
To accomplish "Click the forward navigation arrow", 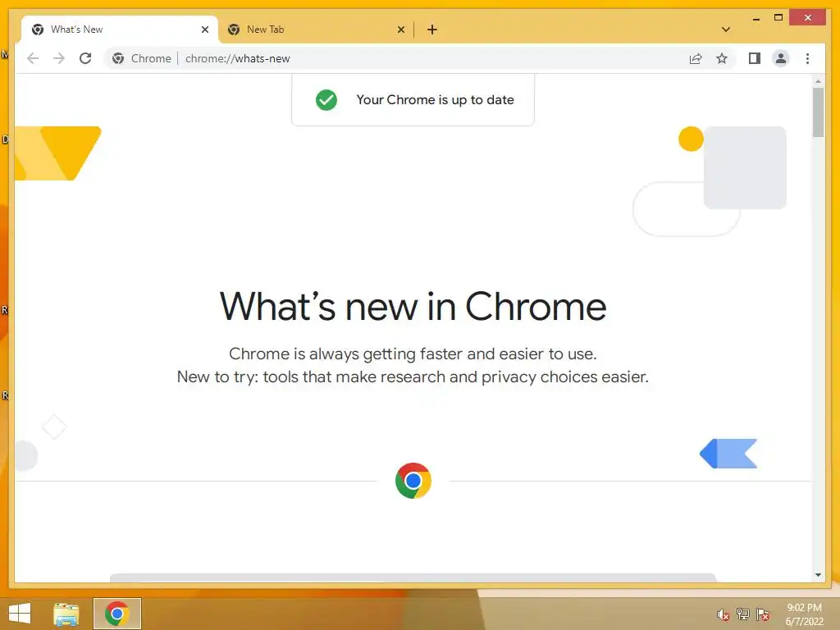I will pos(59,58).
